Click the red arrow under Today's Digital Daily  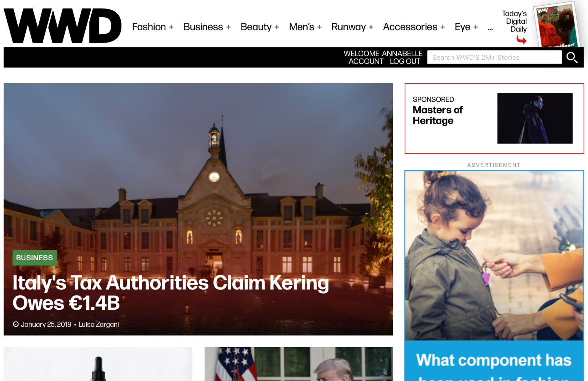click(521, 39)
